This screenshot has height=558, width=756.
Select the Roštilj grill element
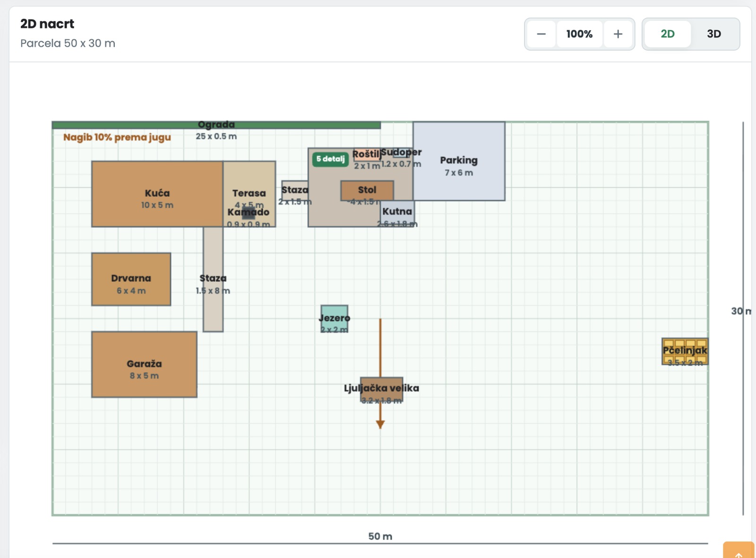(x=367, y=155)
